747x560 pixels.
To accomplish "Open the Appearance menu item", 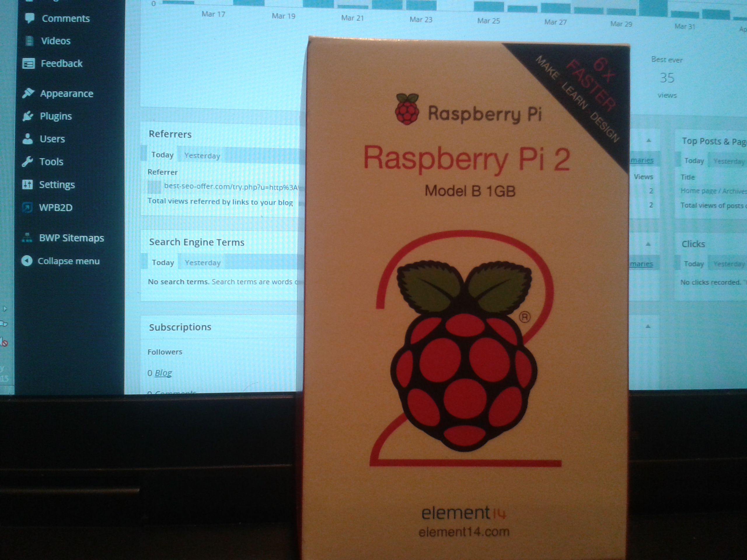I will point(67,94).
